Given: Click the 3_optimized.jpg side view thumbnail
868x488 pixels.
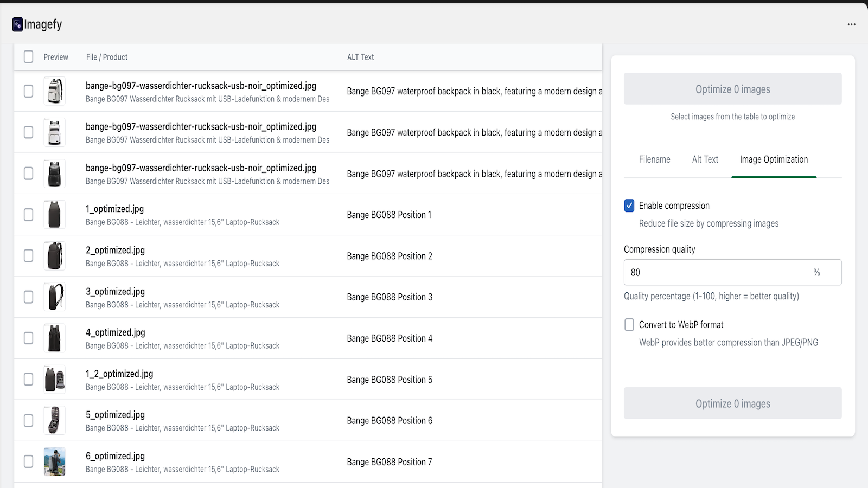Looking at the screenshot, I should tap(54, 297).
